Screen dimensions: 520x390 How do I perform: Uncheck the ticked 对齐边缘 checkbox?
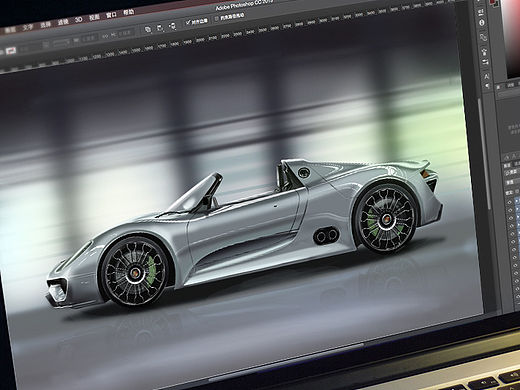(x=188, y=22)
